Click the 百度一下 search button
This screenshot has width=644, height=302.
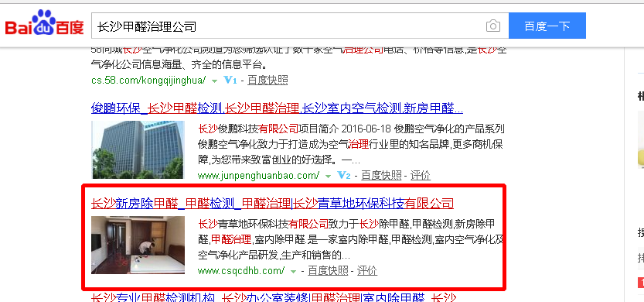click(x=547, y=26)
